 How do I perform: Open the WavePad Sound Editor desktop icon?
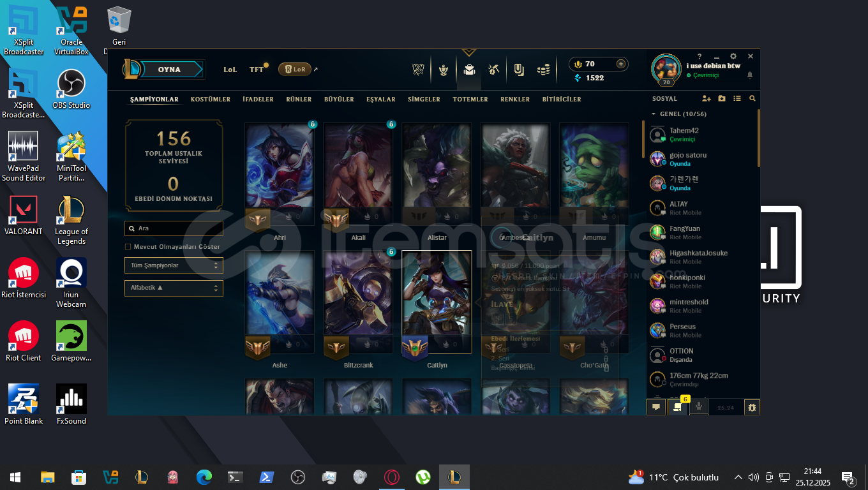pos(23,157)
